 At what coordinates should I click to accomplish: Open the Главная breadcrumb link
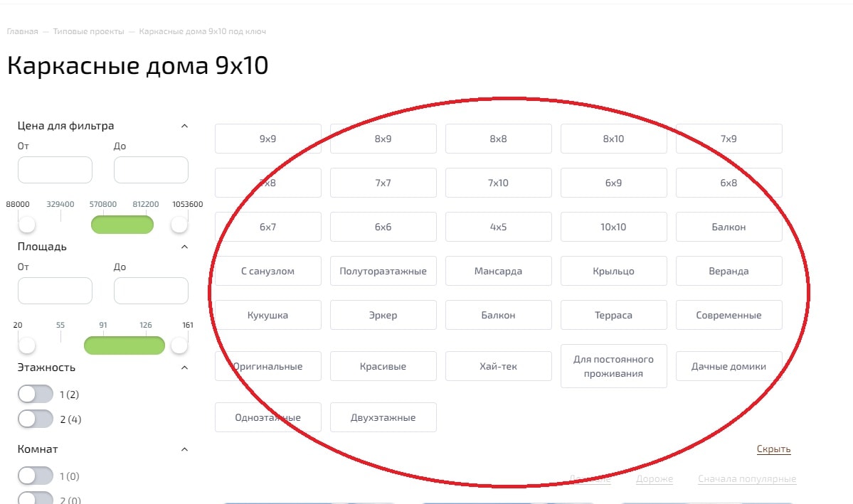(x=22, y=32)
